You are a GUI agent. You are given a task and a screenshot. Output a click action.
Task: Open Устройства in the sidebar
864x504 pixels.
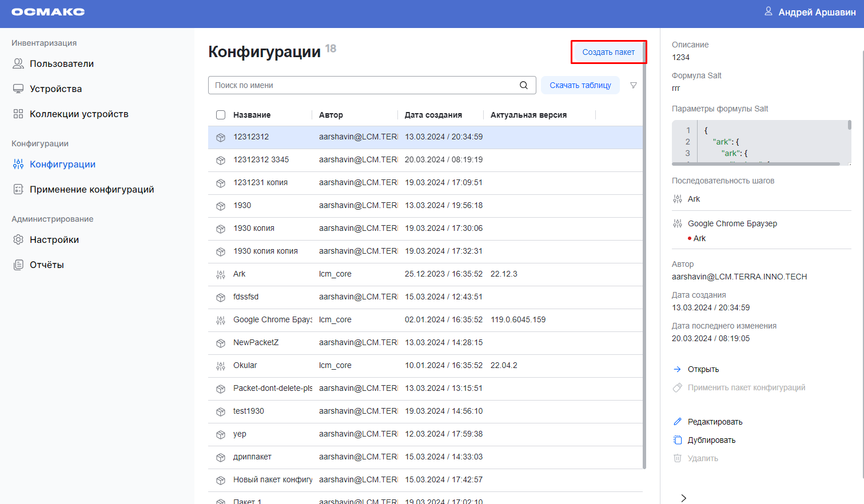pyautogui.click(x=55, y=89)
